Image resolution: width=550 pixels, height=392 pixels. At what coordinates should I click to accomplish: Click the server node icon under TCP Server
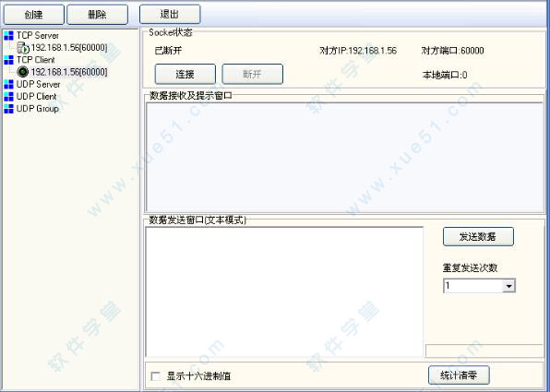point(23,48)
